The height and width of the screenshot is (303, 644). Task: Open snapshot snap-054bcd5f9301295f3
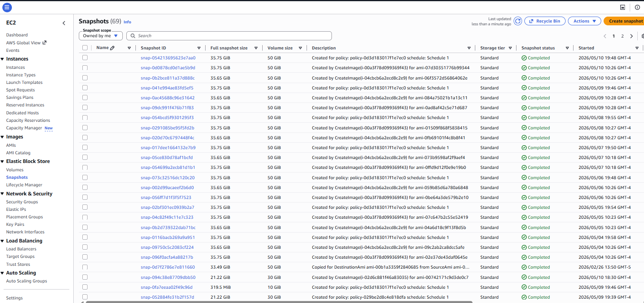tap(168, 117)
